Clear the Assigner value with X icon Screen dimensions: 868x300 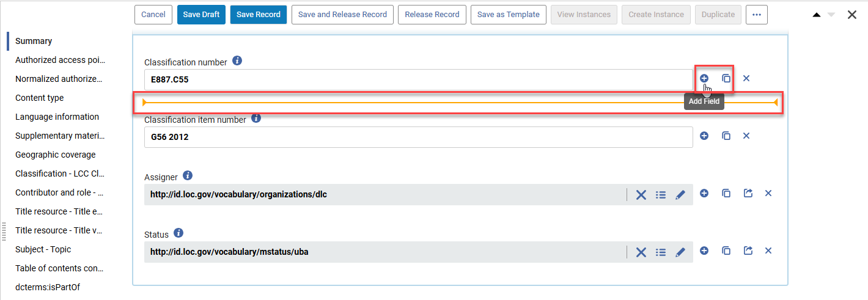point(641,195)
